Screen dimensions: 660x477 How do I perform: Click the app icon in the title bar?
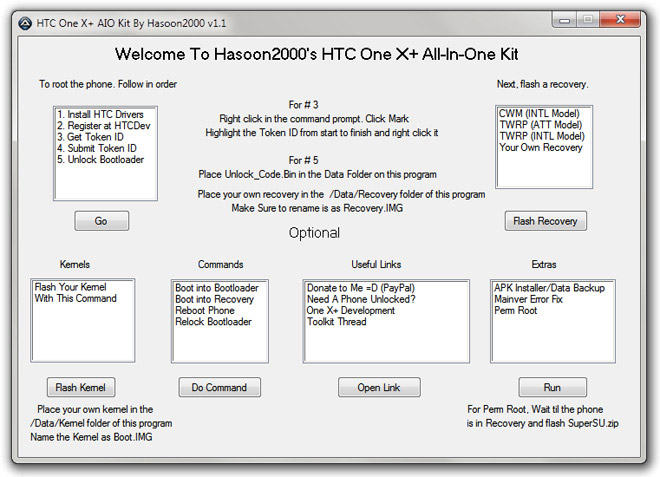[x=25, y=23]
